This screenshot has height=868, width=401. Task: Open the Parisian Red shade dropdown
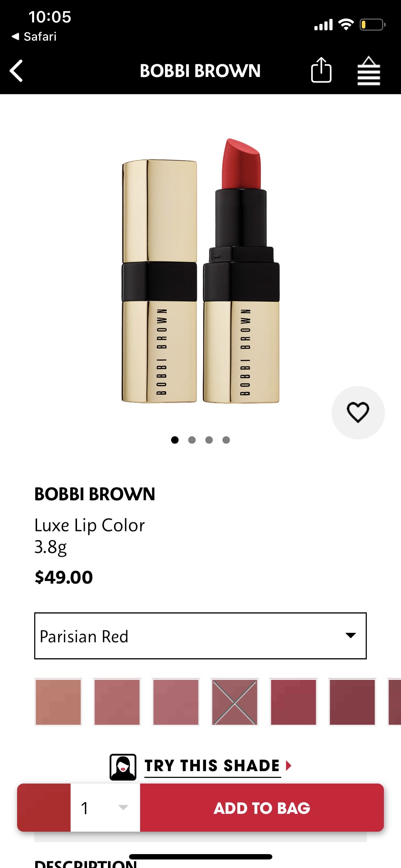pos(200,636)
